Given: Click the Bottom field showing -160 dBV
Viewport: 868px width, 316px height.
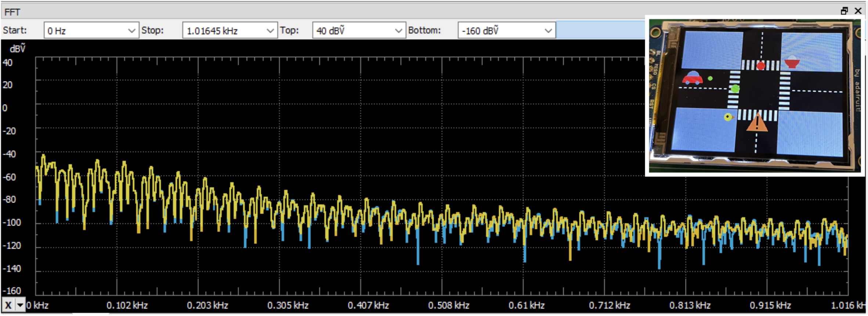Looking at the screenshot, I should coord(499,30).
